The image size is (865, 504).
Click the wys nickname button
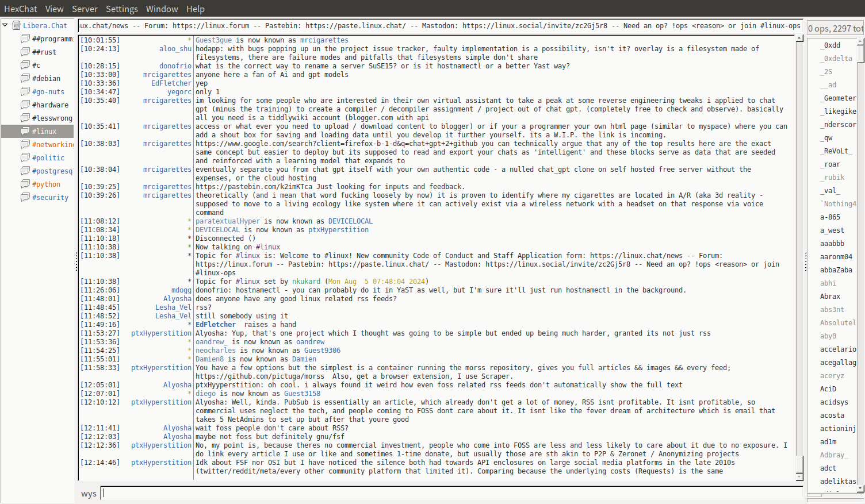pos(89,494)
